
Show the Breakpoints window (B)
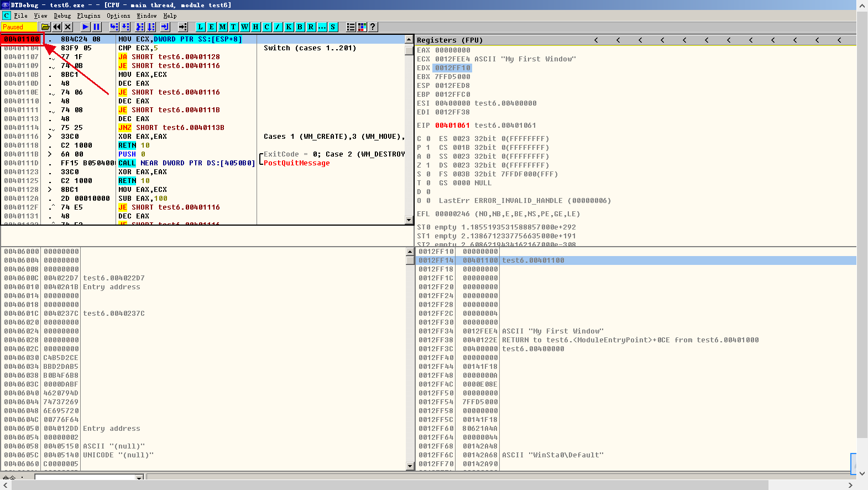300,27
